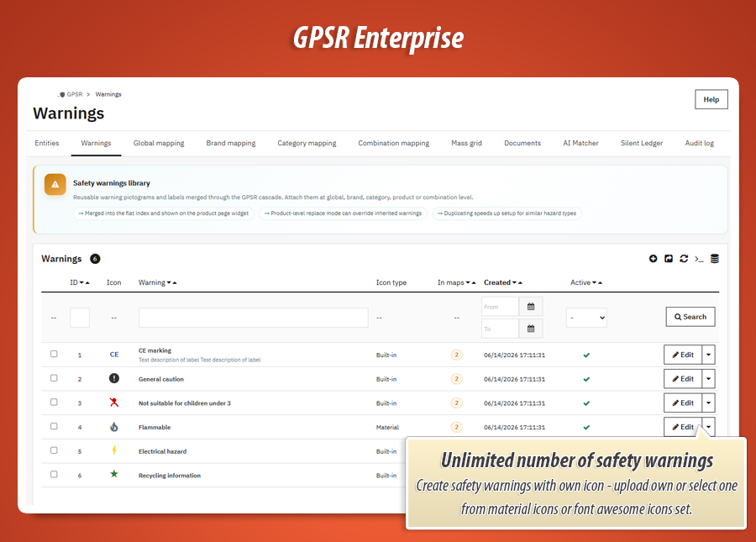
Task: Sort by Active column
Action: coord(586,282)
